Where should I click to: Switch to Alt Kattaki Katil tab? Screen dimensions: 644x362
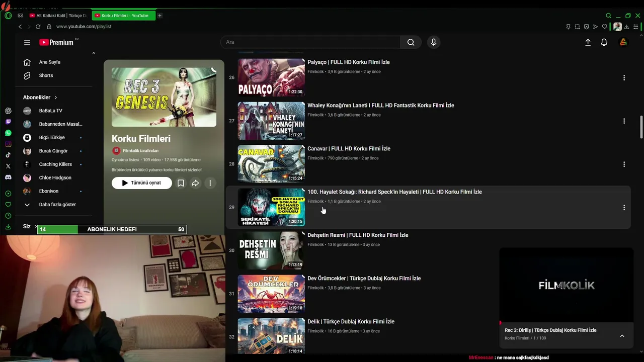[x=59, y=16]
